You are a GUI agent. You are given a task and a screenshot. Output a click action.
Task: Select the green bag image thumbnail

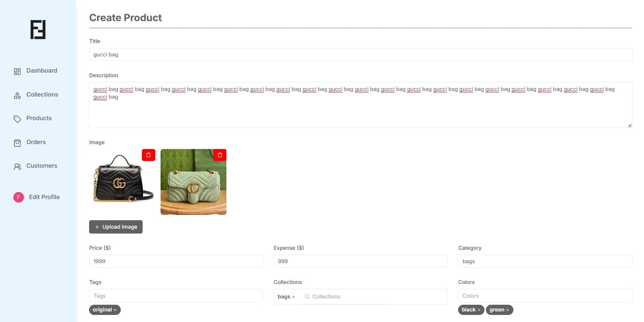click(193, 187)
